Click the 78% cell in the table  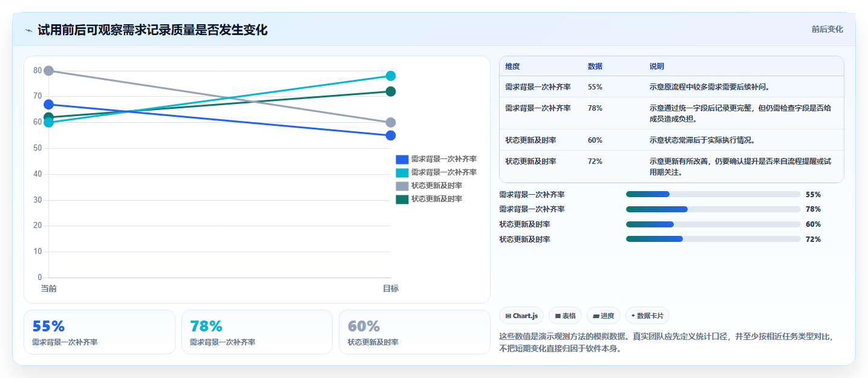point(595,108)
